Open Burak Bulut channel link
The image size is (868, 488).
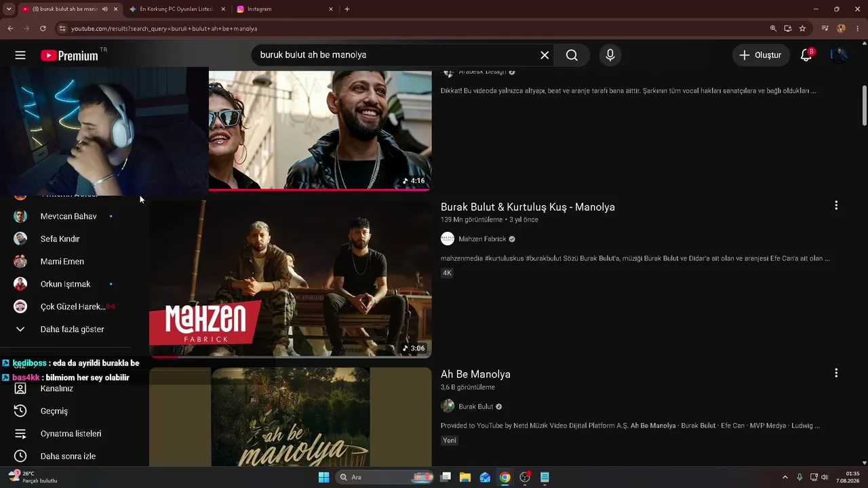pyautogui.click(x=476, y=407)
